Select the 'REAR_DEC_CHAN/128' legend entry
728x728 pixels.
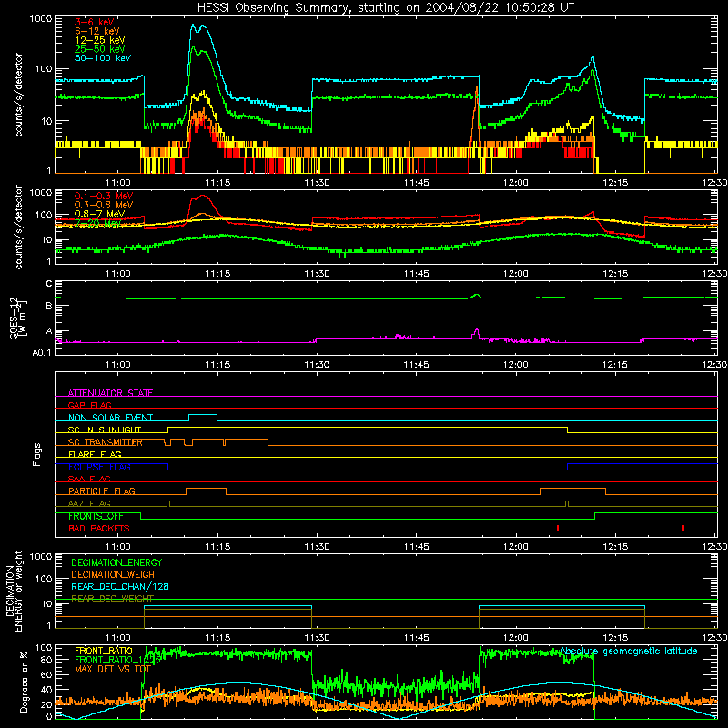120,586
